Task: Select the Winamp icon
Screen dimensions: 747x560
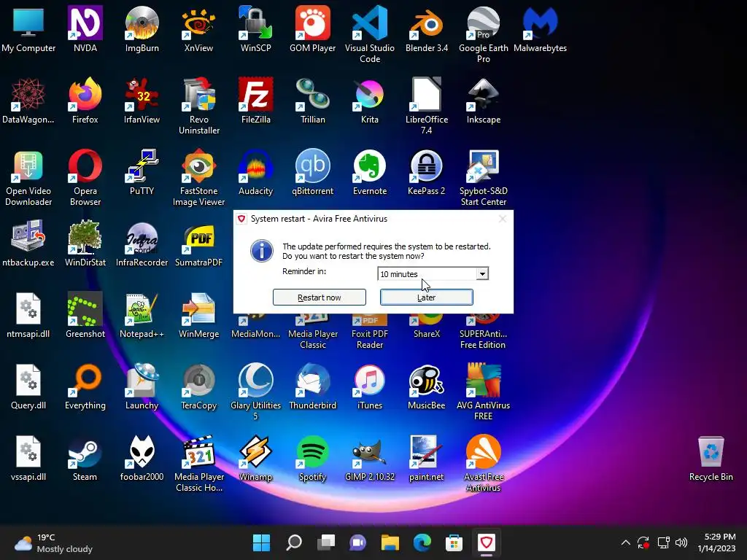Action: pos(256,458)
